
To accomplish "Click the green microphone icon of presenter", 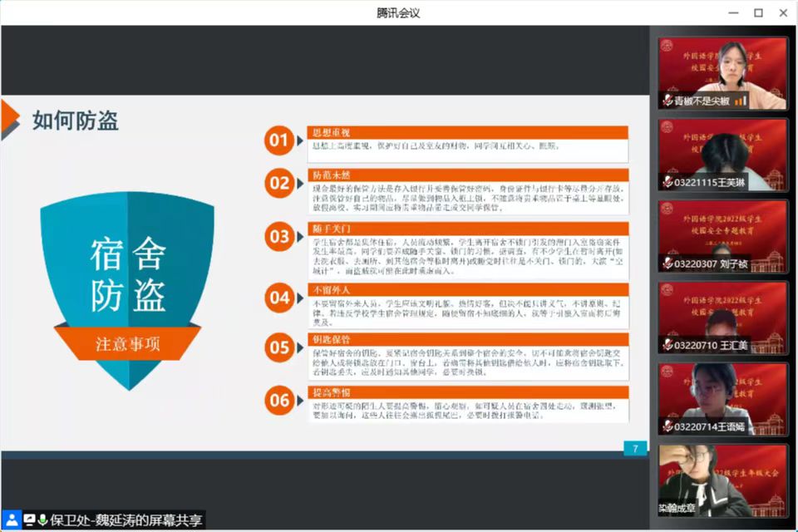I will click(x=42, y=520).
